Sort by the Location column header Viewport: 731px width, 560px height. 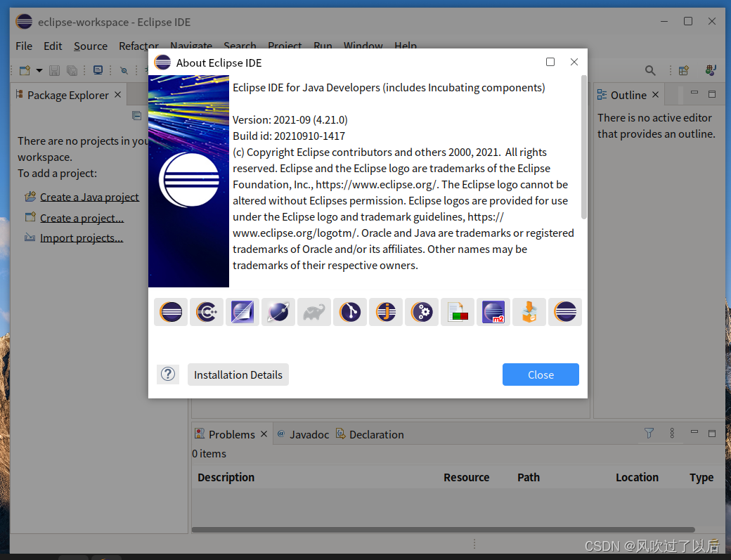pyautogui.click(x=637, y=477)
